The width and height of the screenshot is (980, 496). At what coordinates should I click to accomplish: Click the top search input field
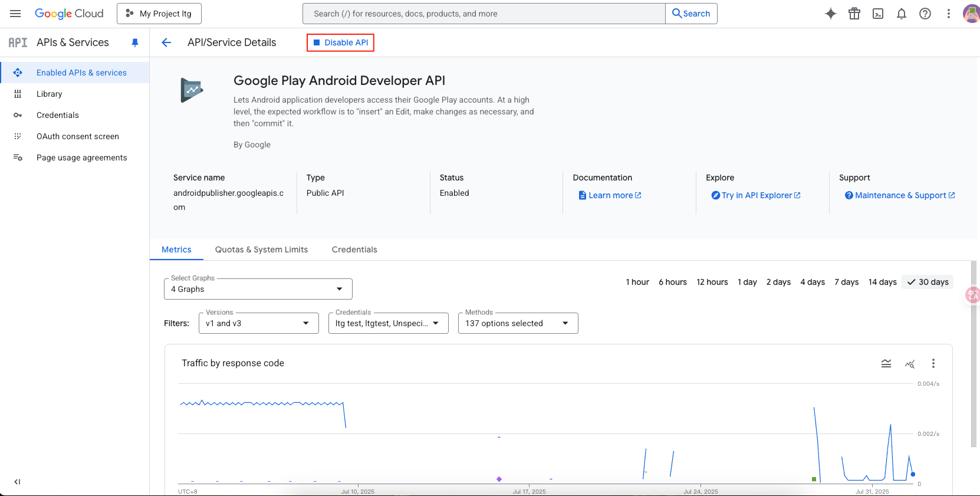click(x=484, y=14)
